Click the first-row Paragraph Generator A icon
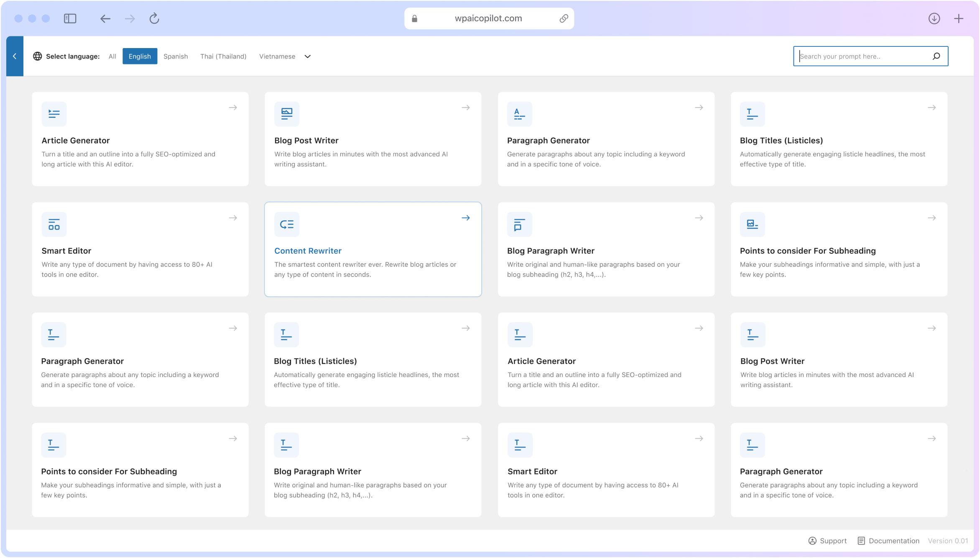The height and width of the screenshot is (558, 980). click(520, 114)
